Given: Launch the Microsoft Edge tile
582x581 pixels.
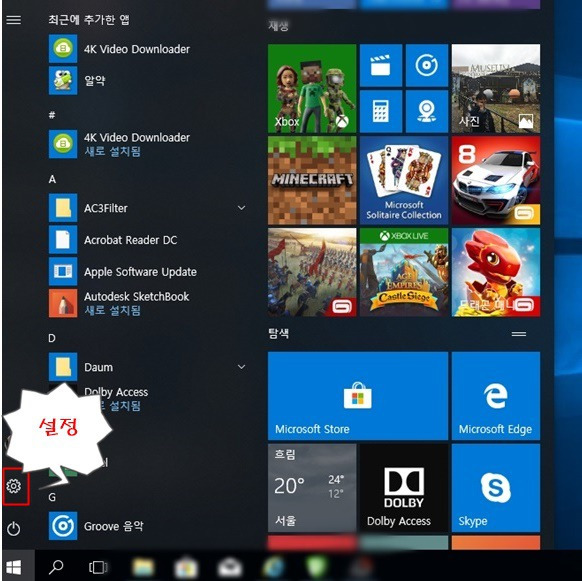Looking at the screenshot, I should click(x=496, y=396).
